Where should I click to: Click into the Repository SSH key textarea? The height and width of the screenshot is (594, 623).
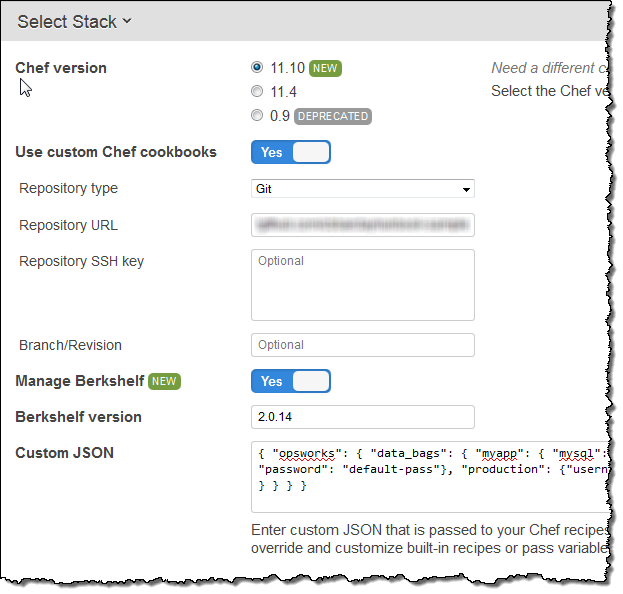363,285
